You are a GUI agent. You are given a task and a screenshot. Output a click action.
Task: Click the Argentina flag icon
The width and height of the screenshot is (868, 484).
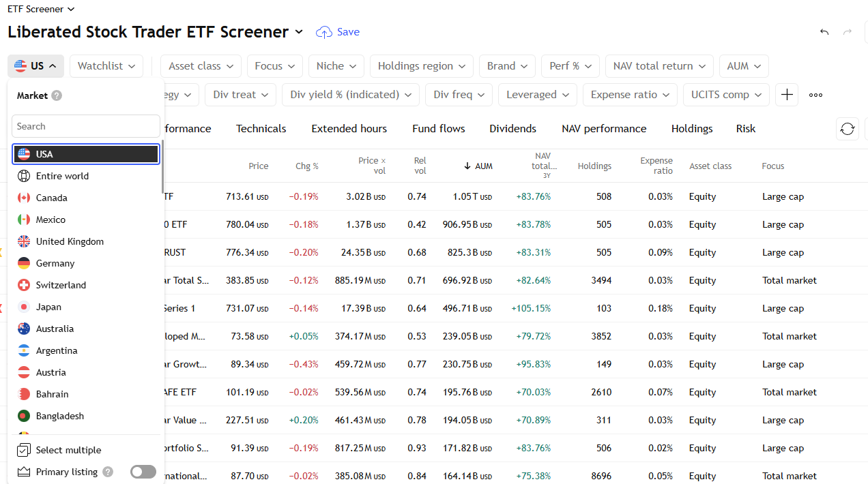(24, 350)
